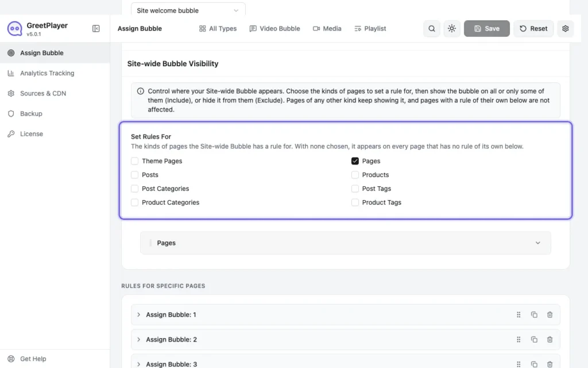Enable the Theme Pages checkbox
The image size is (588, 368).
coord(134,161)
